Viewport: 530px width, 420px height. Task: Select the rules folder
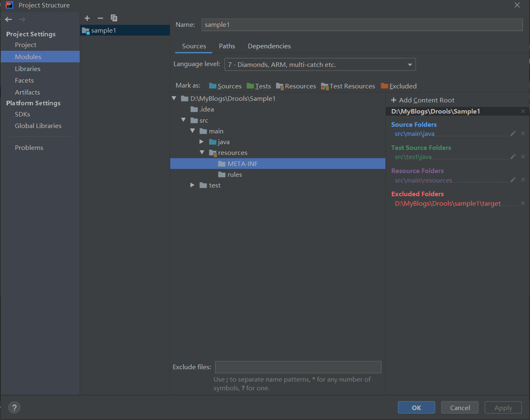(230, 174)
